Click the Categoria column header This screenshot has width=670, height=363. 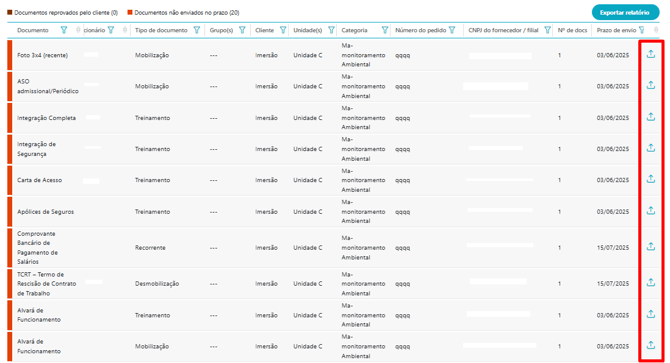[354, 30]
